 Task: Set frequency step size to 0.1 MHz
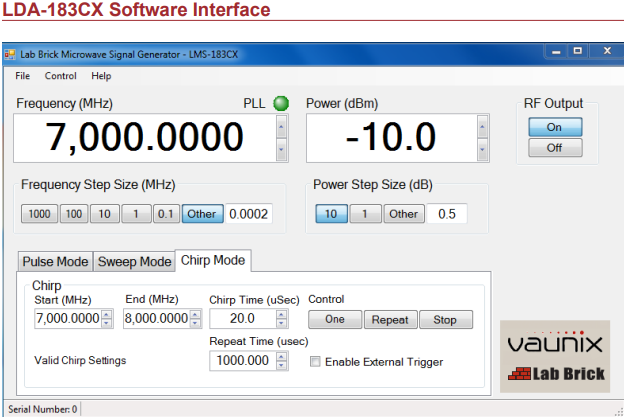coord(166,214)
